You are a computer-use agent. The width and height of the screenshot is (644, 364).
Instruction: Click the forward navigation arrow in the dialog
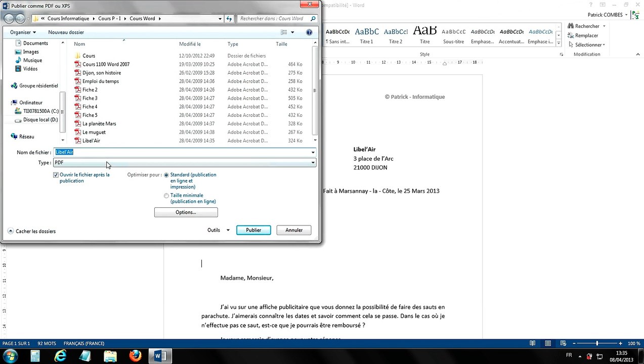coord(20,19)
